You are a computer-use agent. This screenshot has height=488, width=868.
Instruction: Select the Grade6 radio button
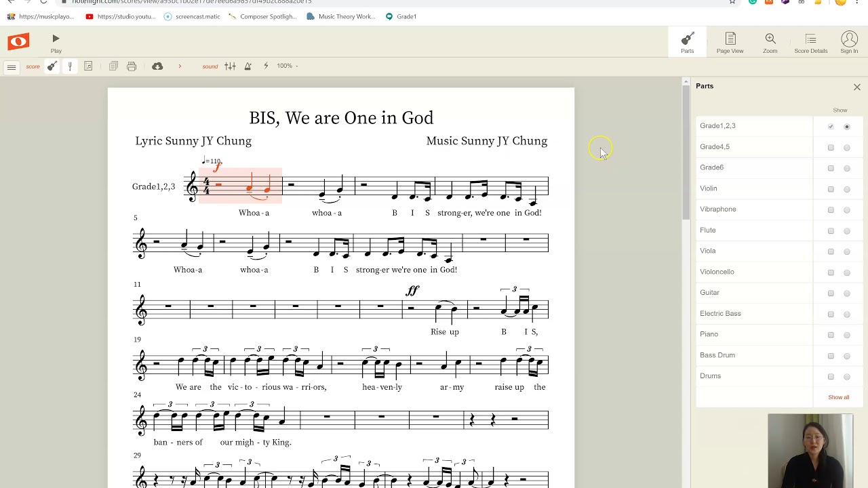(847, 168)
